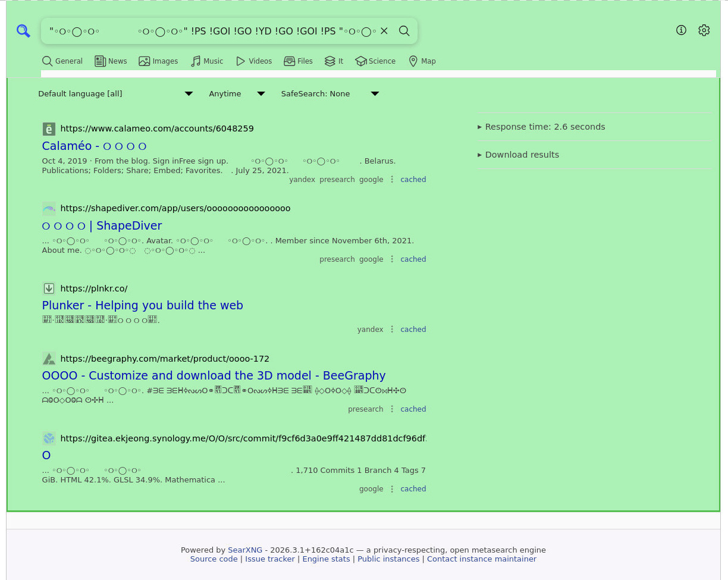Open vertical dots menu for BeeGraphy result
Viewport: 728px width, 580px height.
tap(392, 409)
